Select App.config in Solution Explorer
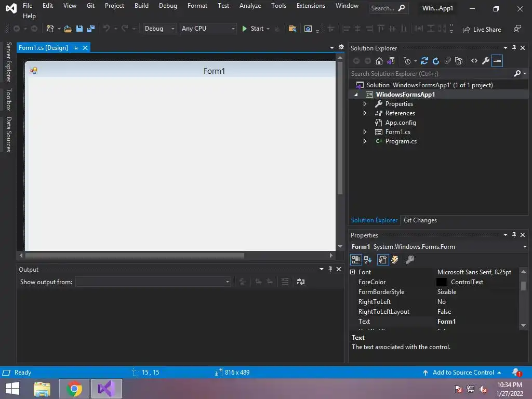Screen dimensions: 532x399 tap(401, 123)
